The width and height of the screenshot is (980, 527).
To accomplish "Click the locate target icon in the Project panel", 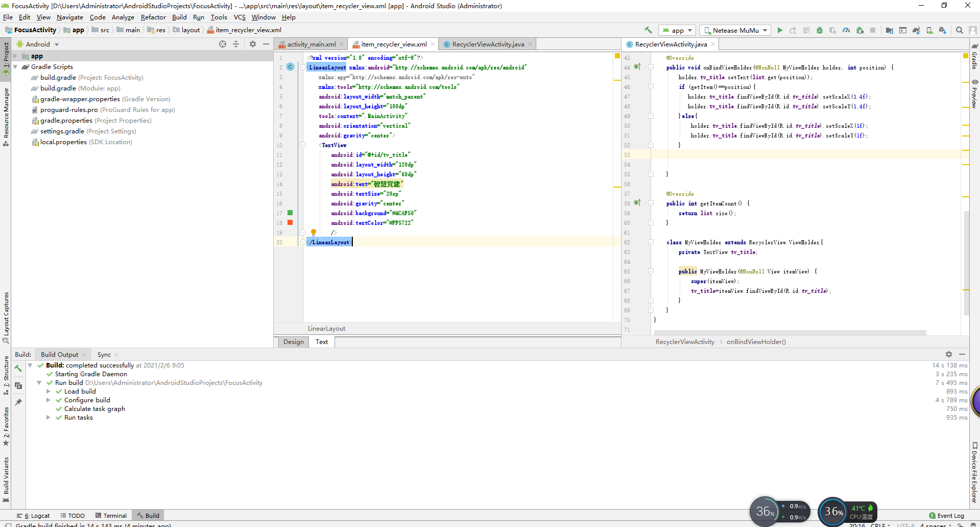I will pyautogui.click(x=223, y=44).
